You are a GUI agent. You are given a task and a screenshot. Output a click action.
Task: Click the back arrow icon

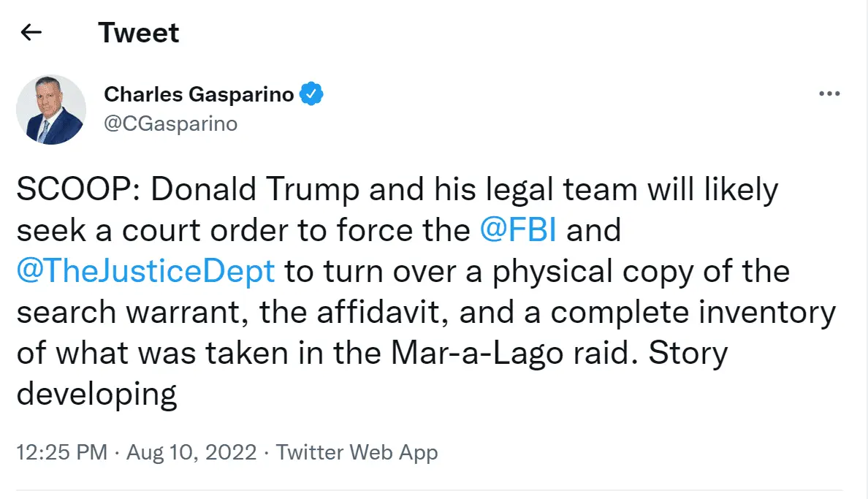pos(31,33)
